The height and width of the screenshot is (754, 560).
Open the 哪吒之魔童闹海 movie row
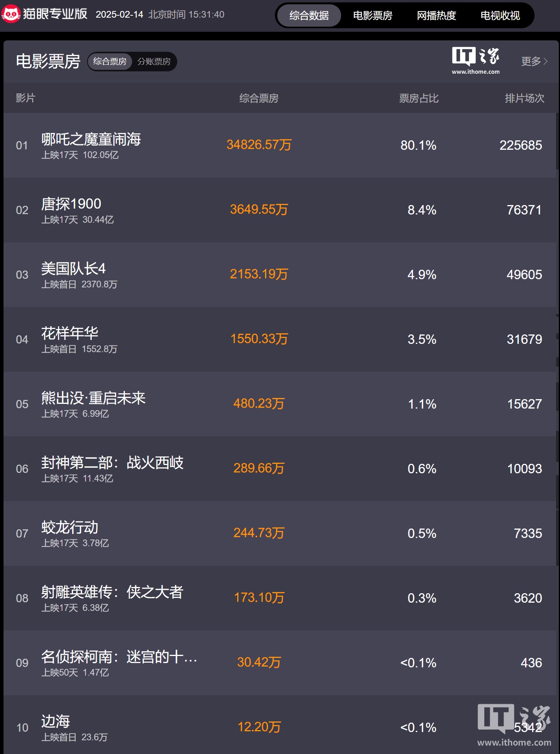91,140
